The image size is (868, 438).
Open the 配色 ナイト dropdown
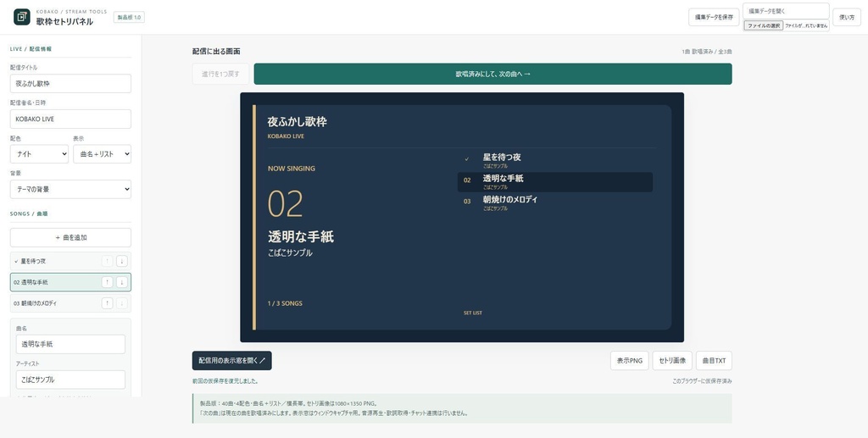click(x=39, y=154)
